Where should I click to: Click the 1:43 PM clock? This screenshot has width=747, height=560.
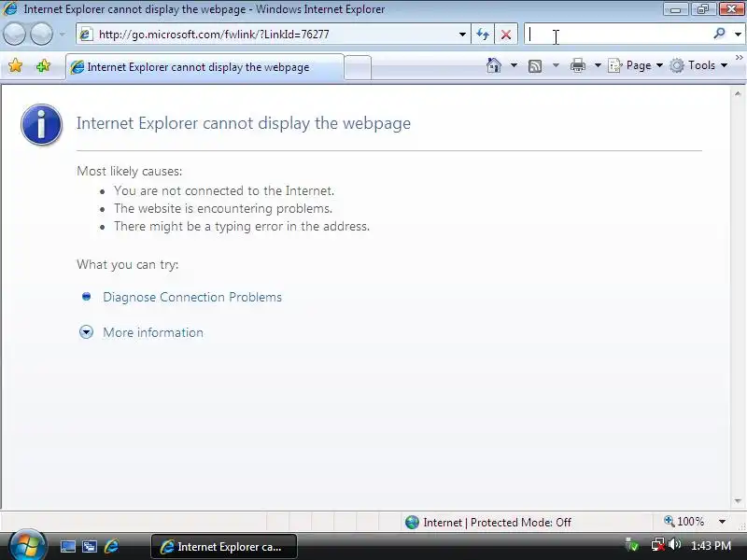click(x=711, y=546)
